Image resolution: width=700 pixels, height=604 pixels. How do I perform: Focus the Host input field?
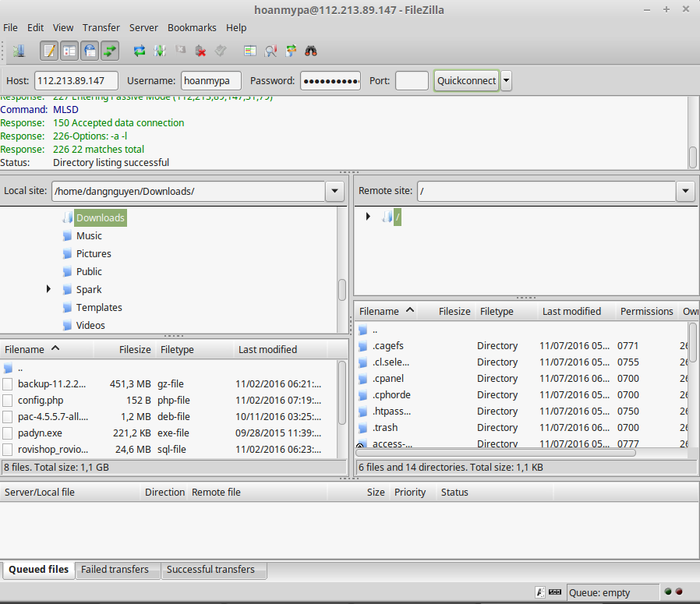(x=76, y=81)
